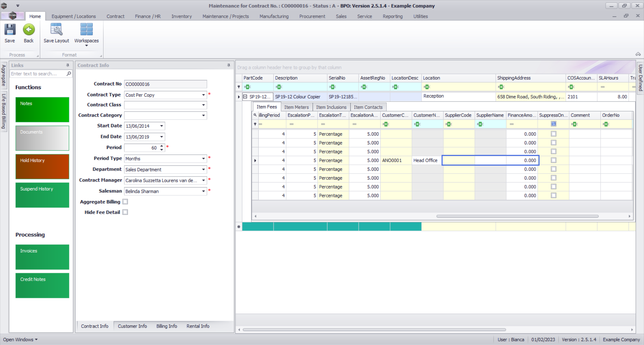Image resolution: width=644 pixels, height=345 pixels.
Task: Pin the Links panel
Action: (68, 65)
